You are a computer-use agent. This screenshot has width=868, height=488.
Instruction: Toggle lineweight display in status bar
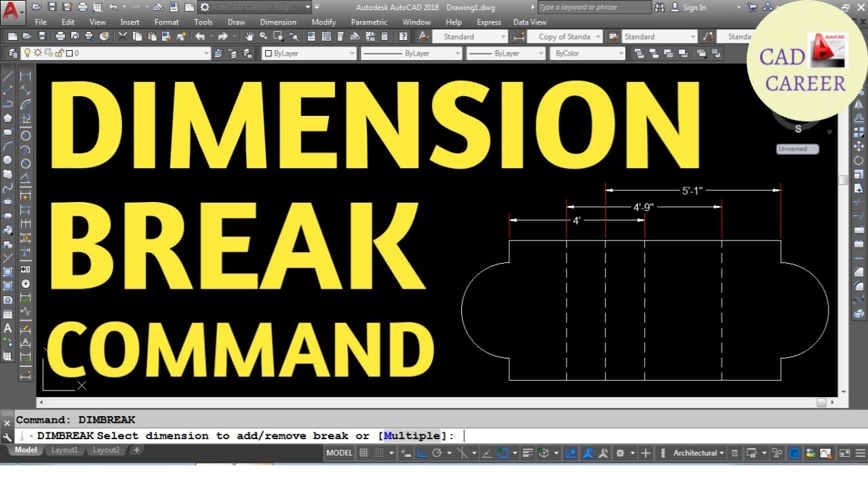(529, 453)
